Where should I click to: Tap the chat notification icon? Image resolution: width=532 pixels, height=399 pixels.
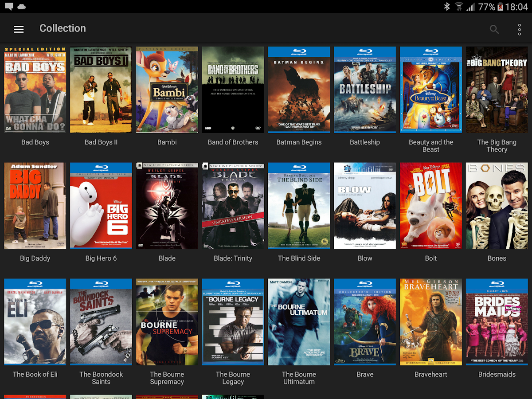[x=8, y=7]
